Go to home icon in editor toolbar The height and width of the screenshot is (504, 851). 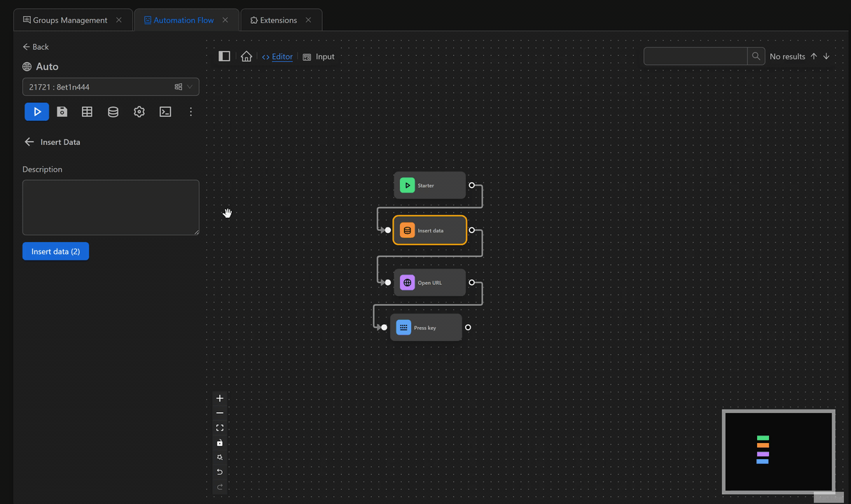(x=247, y=57)
